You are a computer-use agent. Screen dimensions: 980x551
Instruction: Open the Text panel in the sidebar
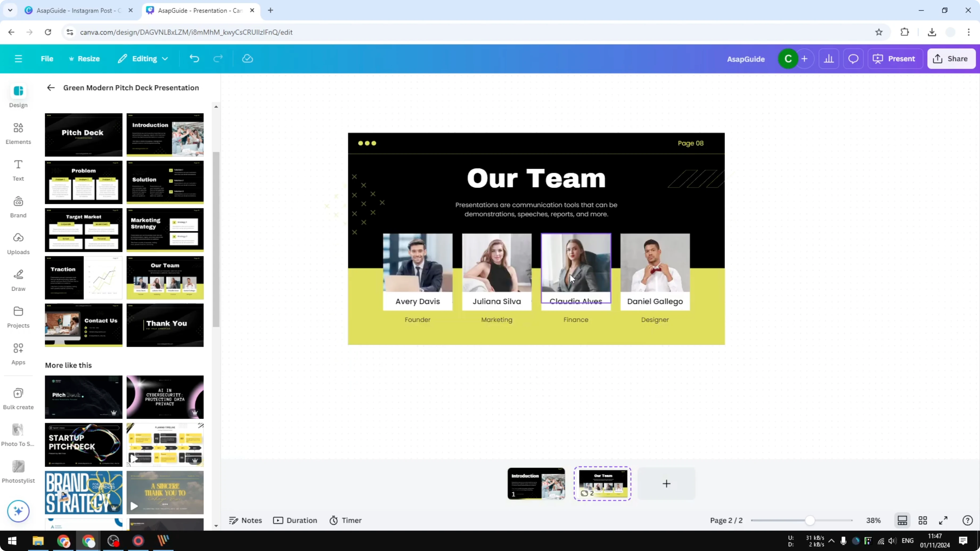point(18,170)
